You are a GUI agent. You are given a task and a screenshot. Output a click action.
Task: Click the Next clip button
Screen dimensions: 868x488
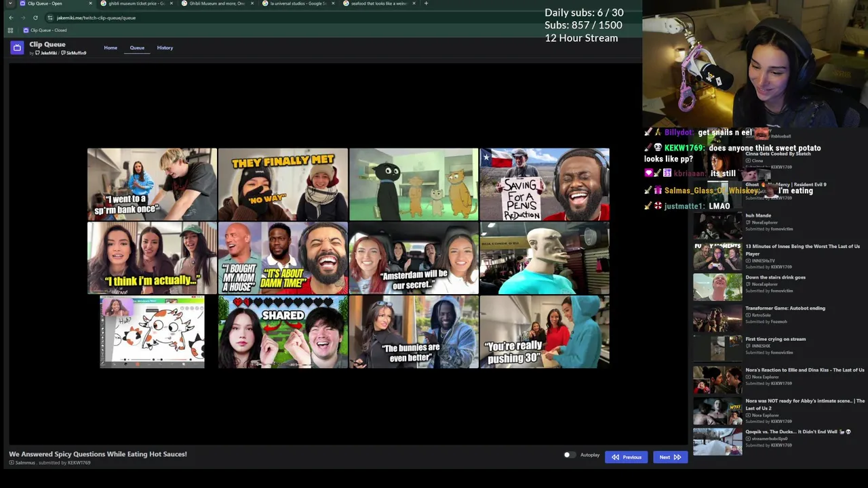pos(670,457)
